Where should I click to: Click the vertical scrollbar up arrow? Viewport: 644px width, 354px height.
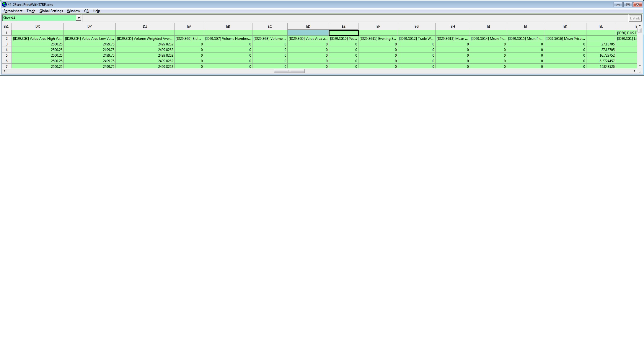pyautogui.click(x=640, y=26)
